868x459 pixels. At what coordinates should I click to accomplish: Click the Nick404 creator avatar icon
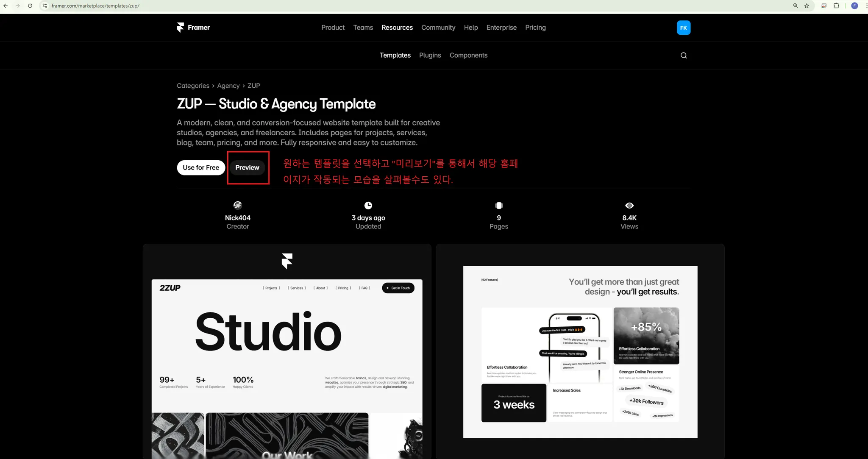(238, 206)
